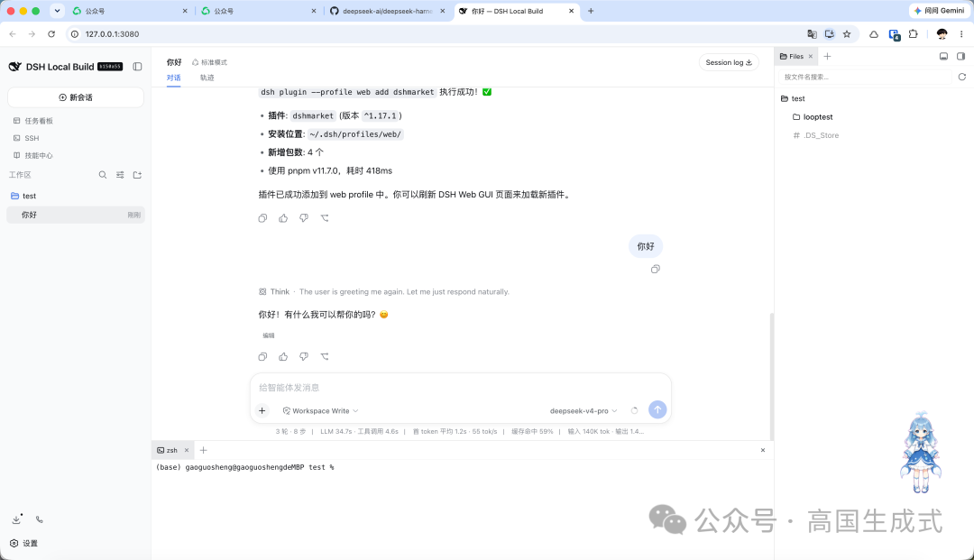
Task: Focus the 给智能体发消息 message input
Action: point(460,388)
